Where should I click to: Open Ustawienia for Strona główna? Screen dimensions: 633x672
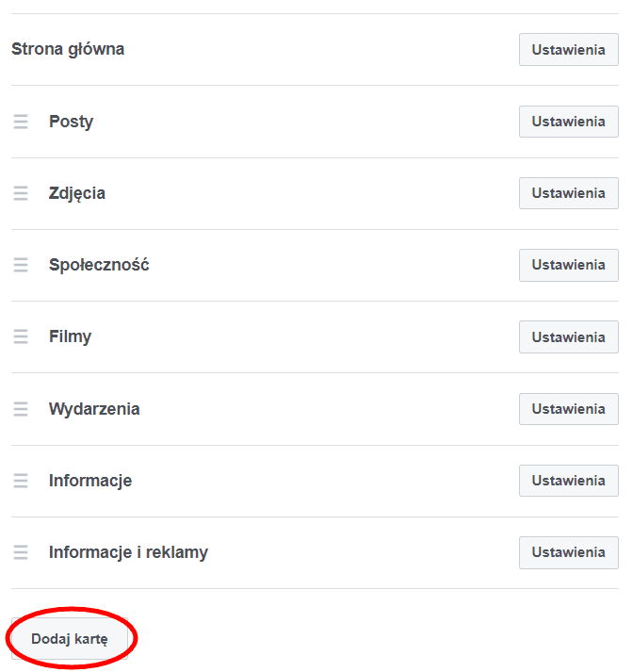(x=568, y=50)
